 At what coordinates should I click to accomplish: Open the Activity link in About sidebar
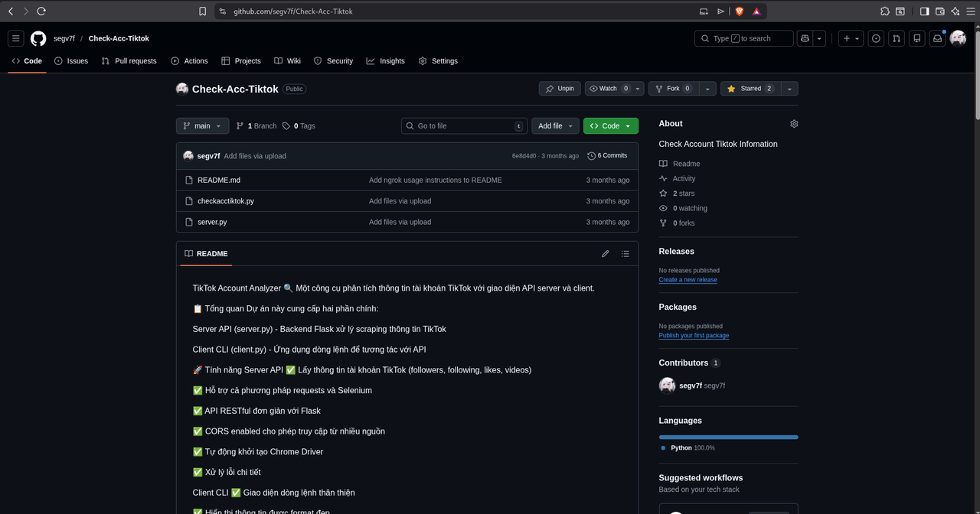[678, 178]
